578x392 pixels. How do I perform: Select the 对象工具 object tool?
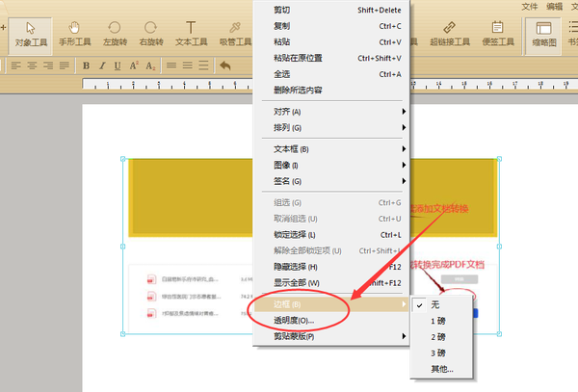point(31,35)
